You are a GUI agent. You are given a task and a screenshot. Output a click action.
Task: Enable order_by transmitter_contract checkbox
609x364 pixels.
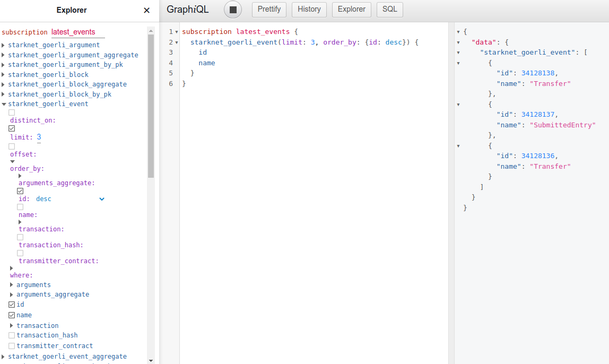click(20, 253)
